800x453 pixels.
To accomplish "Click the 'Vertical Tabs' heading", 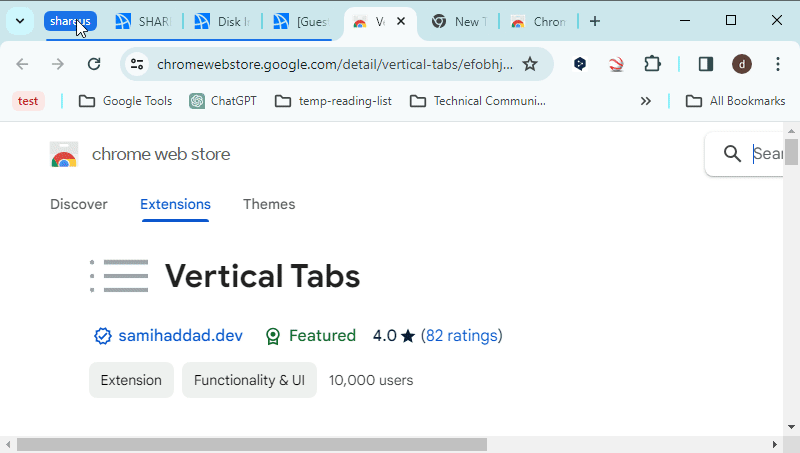I will click(262, 276).
